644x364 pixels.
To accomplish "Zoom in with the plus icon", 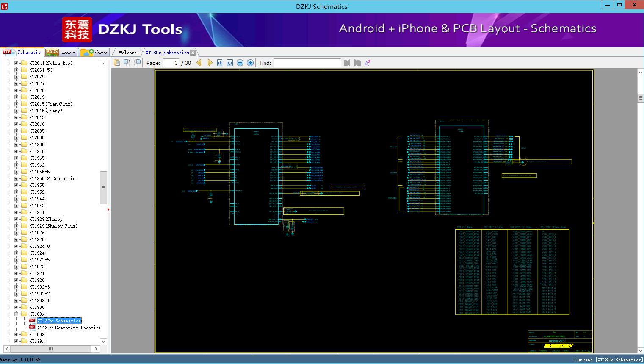I will tap(250, 63).
